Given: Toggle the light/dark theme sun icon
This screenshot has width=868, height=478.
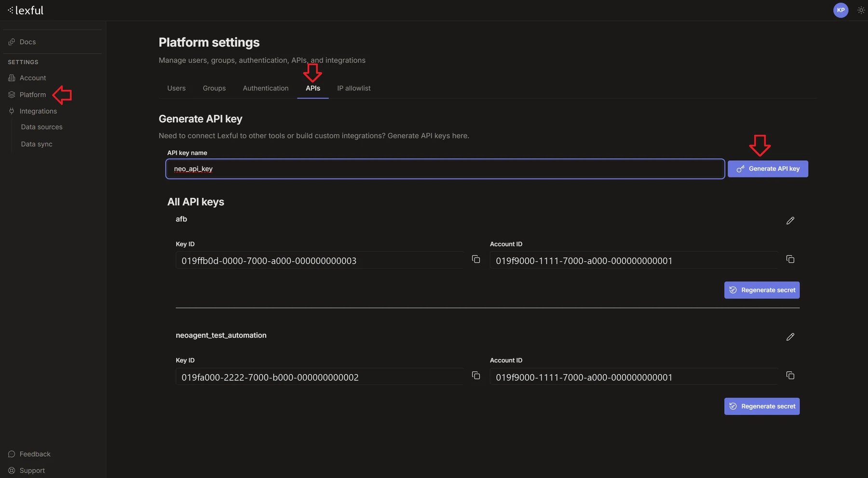Looking at the screenshot, I should point(861,10).
